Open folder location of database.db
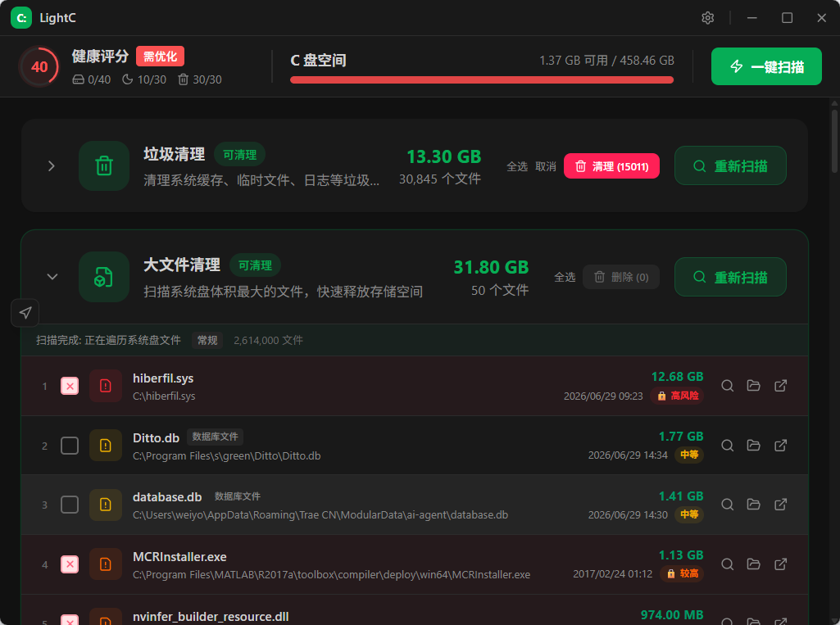Screen dimensions: 840x625 click(x=754, y=505)
